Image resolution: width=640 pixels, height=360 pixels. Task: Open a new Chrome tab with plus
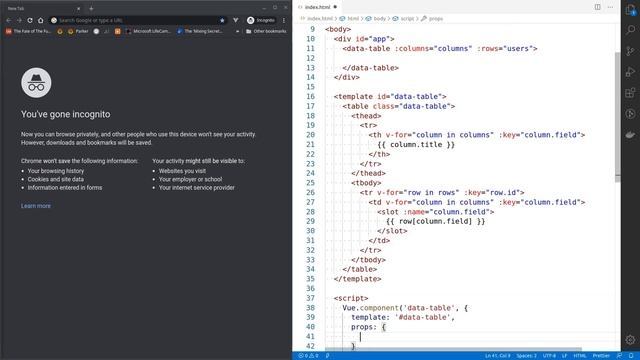pos(91,8)
